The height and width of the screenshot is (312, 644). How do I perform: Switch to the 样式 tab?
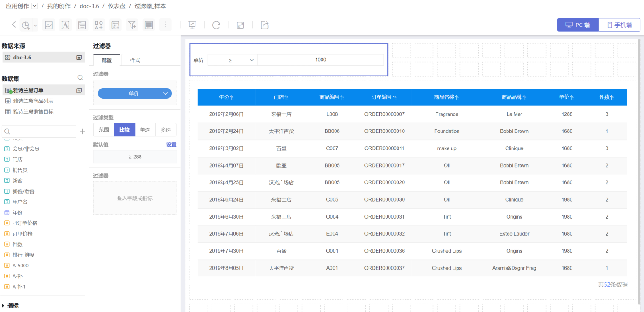pos(135,60)
